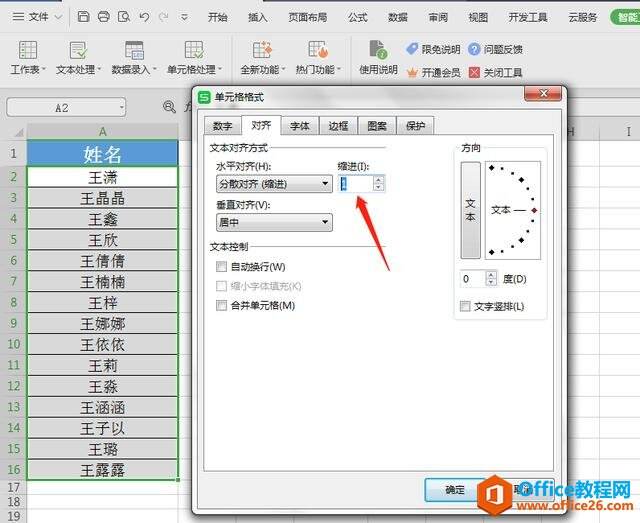This screenshot has width=640, height=523.
Task: Enable the 合并单元格 checkbox
Action: point(221,305)
